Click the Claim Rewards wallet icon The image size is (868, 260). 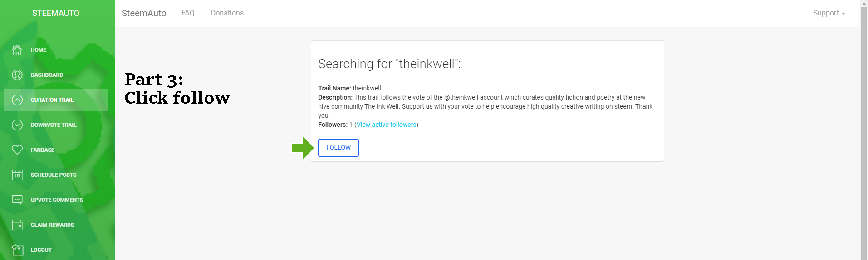click(x=17, y=225)
